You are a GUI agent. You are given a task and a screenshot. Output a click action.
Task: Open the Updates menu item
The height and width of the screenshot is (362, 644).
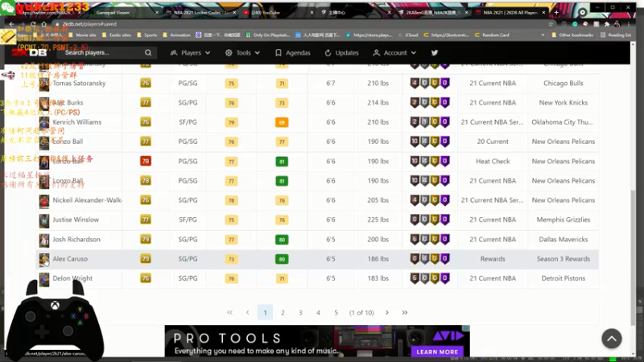click(341, 52)
